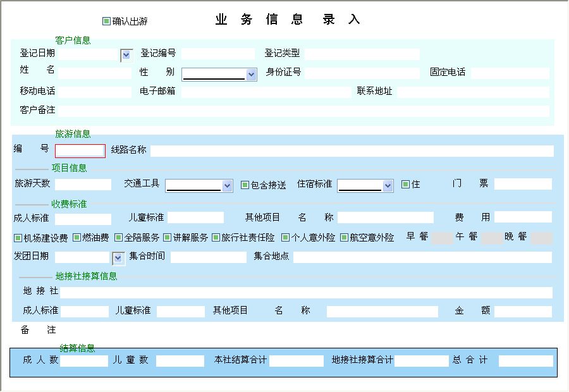Open the 住宿标准 dropdown
569x392 pixels.
click(x=388, y=186)
